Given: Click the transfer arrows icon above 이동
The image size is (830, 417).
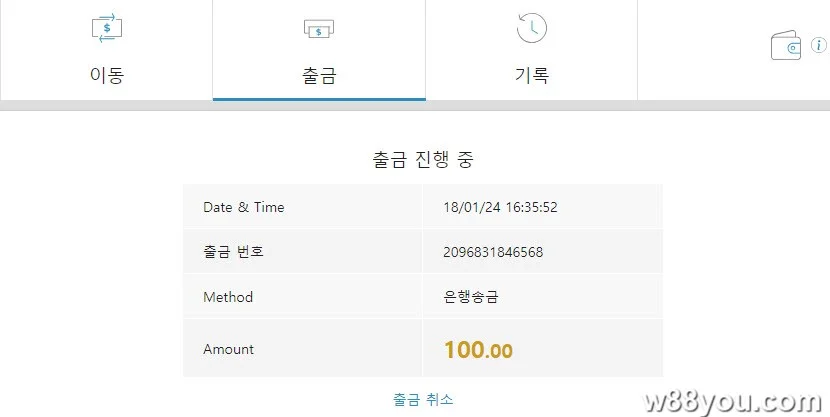Looking at the screenshot, I should tap(107, 29).
